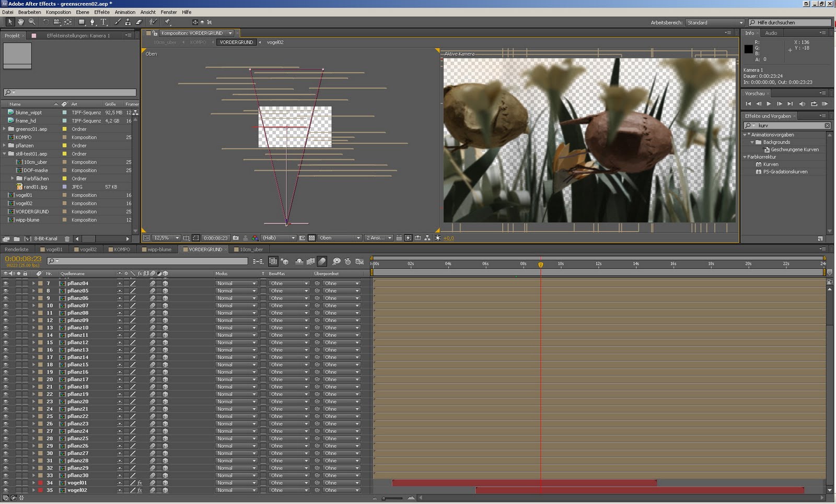This screenshot has width=836, height=504.
Task: Open the 2 Ansichten view layout dropdown
Action: click(x=379, y=238)
